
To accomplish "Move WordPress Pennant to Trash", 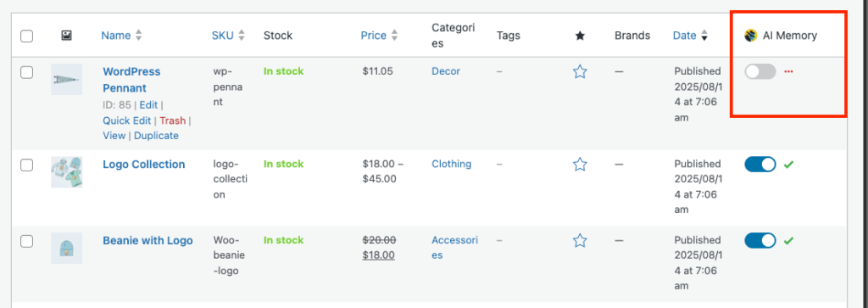I will [x=173, y=120].
